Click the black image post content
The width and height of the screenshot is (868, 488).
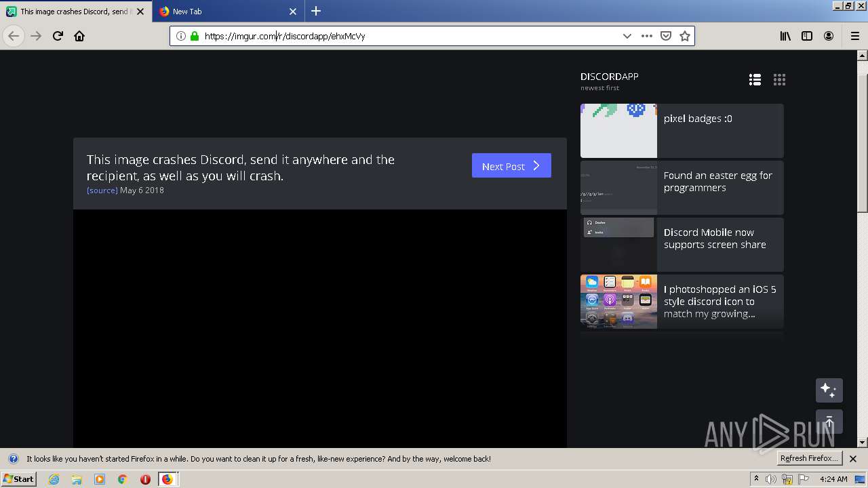point(320,328)
